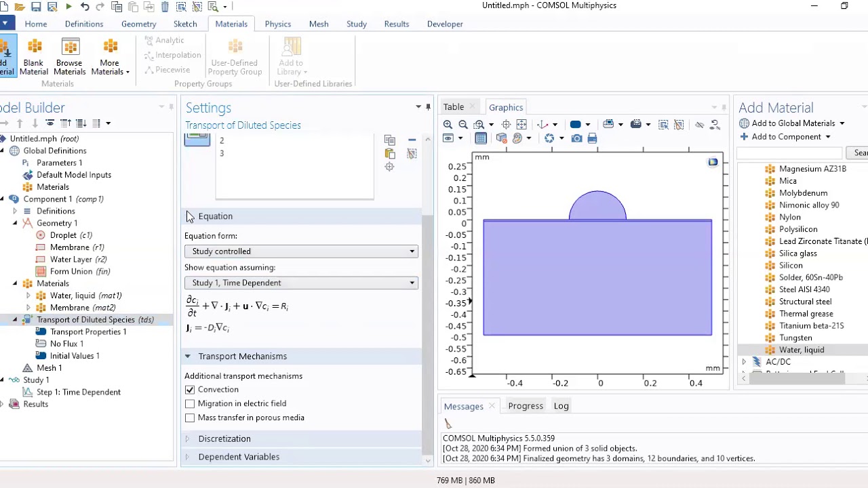Select Silicon in the material list

click(791, 266)
